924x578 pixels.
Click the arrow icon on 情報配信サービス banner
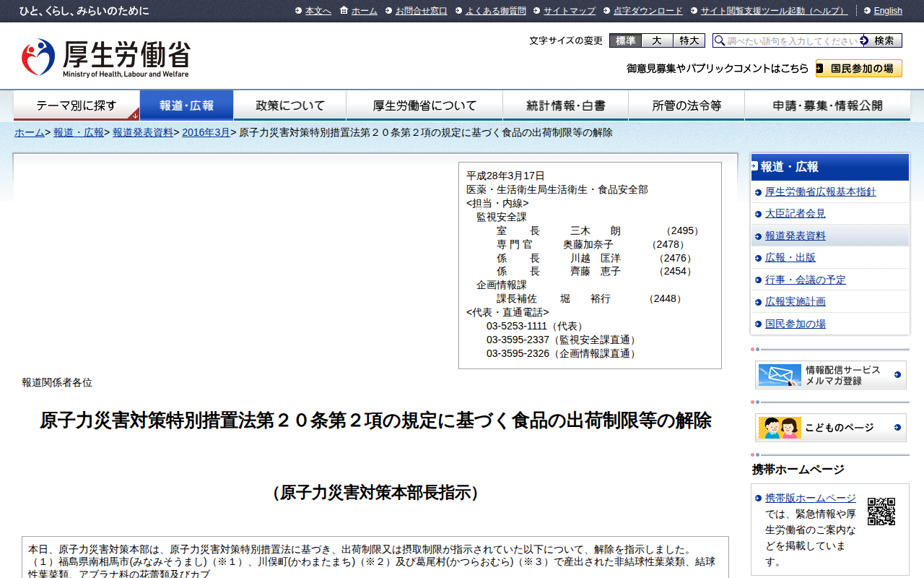[897, 375]
